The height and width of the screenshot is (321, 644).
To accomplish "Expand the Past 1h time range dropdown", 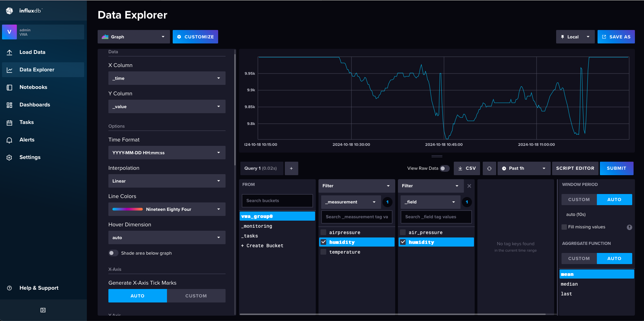I will click(x=523, y=168).
